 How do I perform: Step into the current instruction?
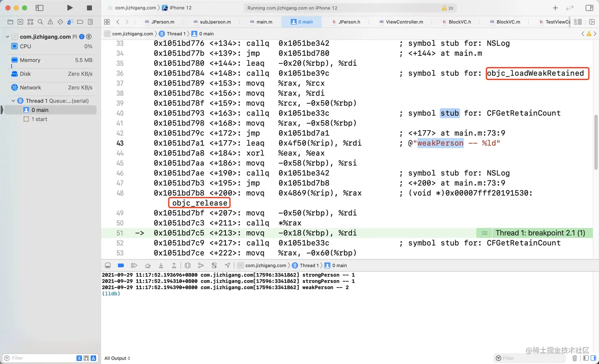click(x=161, y=265)
